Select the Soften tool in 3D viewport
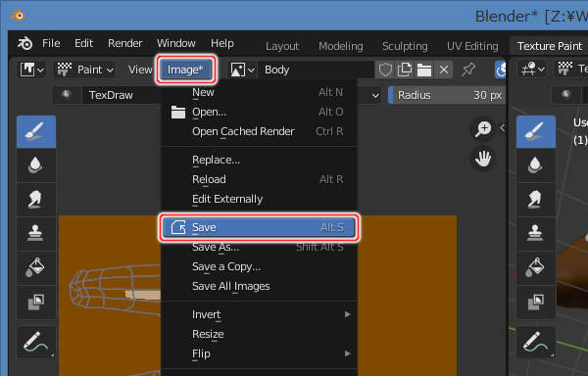Image resolution: width=588 pixels, height=376 pixels. (536, 165)
